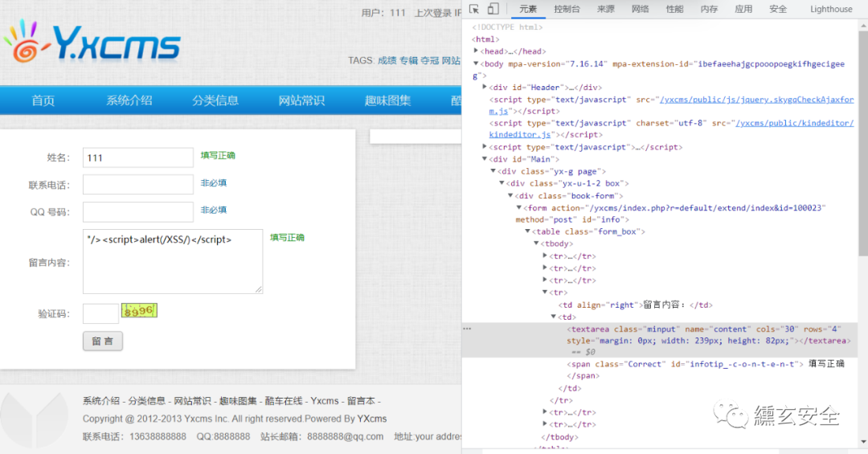
Task: Open the Lighthouse tab
Action: point(831,9)
